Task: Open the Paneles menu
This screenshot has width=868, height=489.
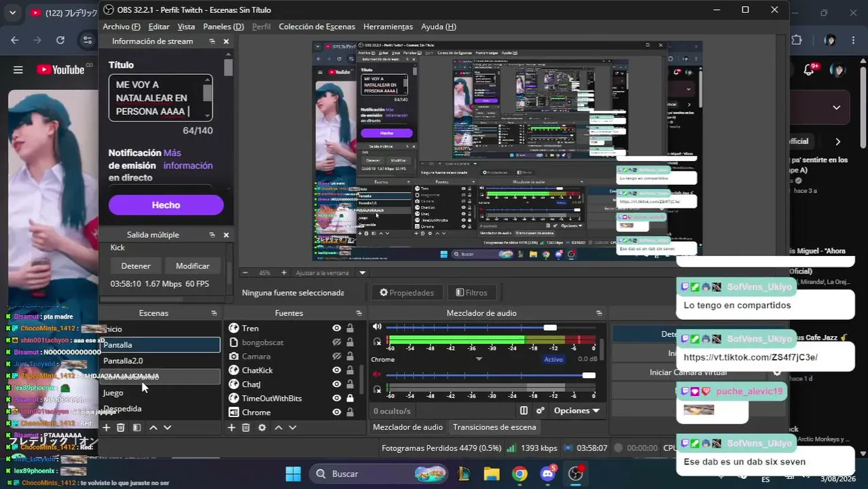Action: tap(223, 26)
